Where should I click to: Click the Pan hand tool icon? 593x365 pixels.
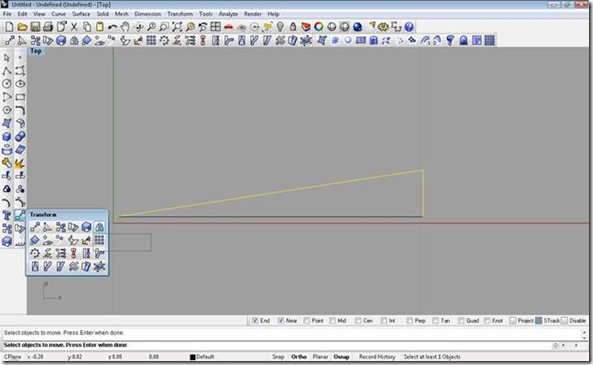[x=125, y=27]
